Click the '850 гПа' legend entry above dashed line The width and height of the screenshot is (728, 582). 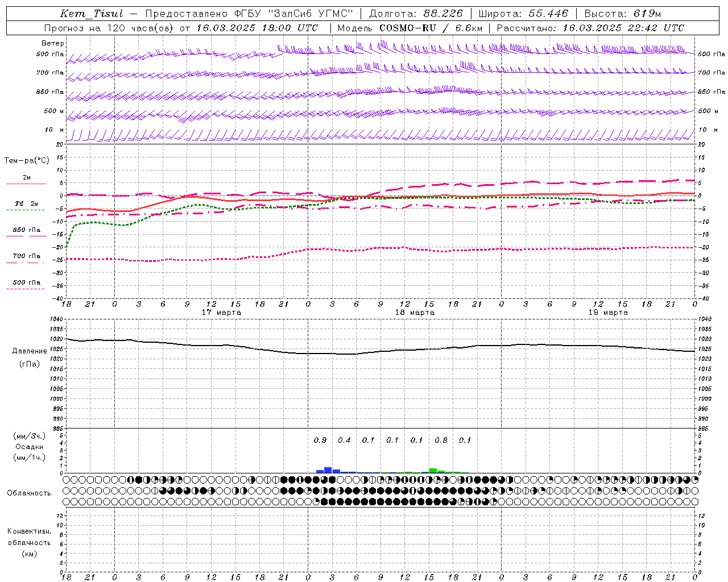pos(27,230)
